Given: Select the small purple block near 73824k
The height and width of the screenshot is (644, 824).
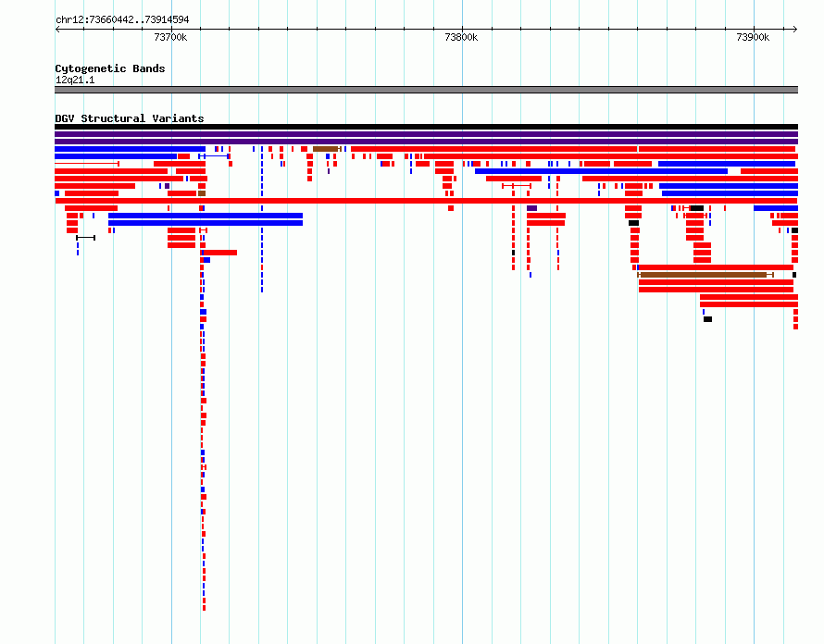Looking at the screenshot, I should click(x=531, y=208).
